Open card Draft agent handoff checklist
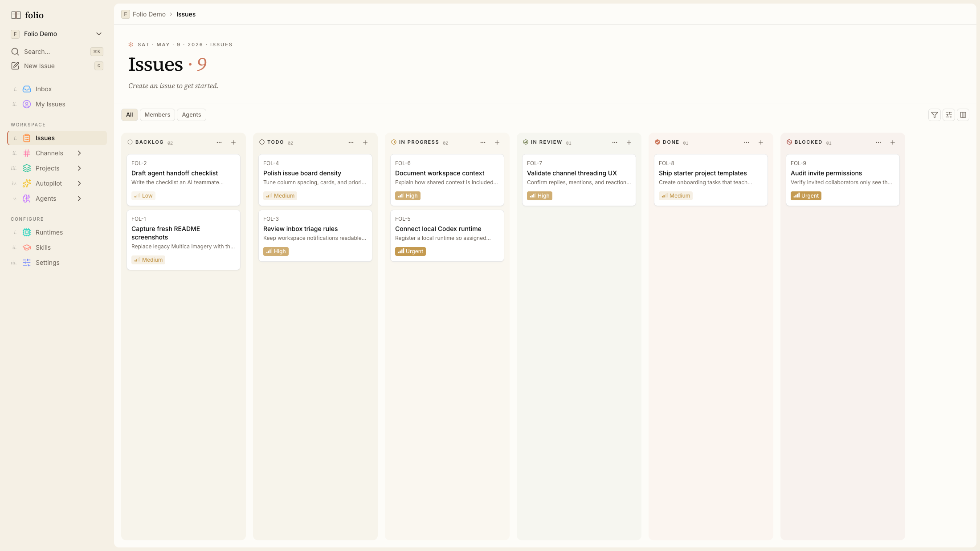The width and height of the screenshot is (980, 551). 184,180
